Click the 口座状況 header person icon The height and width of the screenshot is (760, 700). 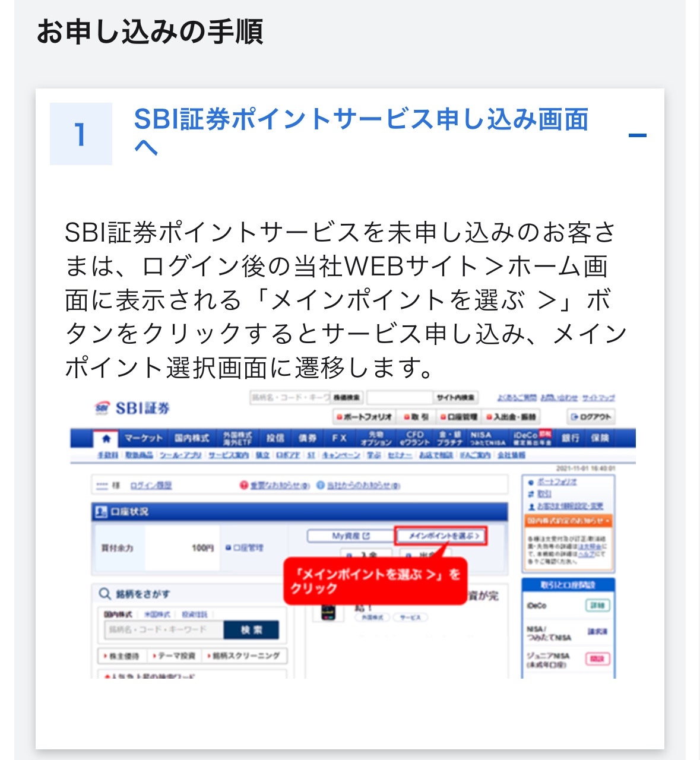(x=102, y=511)
